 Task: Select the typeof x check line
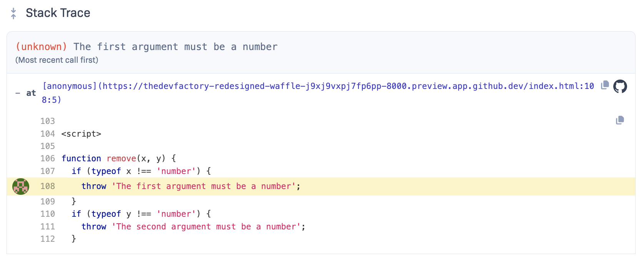141,171
